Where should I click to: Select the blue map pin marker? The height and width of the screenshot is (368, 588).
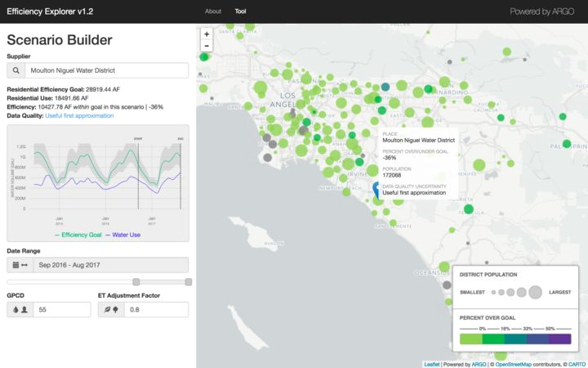click(376, 190)
